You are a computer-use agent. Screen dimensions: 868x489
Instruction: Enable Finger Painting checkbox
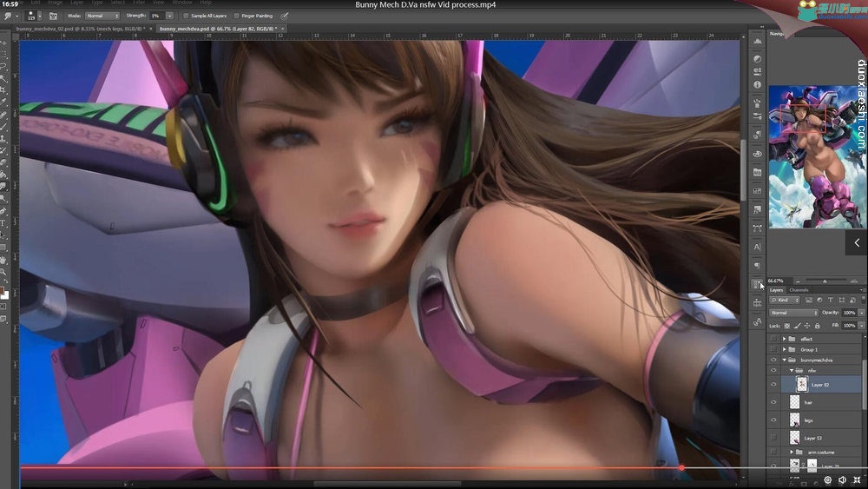[x=236, y=16]
